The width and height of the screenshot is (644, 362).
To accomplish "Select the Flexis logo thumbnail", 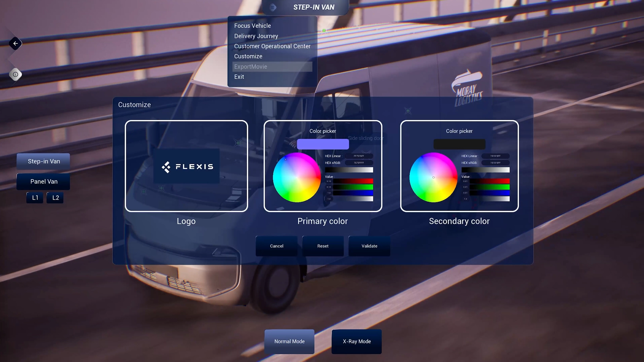I will 186,166.
